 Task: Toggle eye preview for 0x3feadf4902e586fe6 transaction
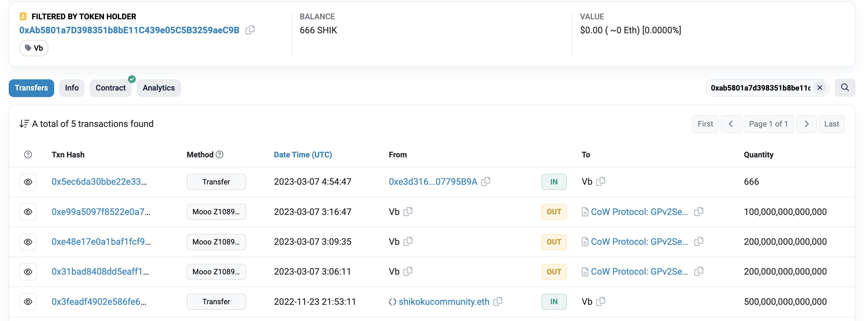pos(28,301)
